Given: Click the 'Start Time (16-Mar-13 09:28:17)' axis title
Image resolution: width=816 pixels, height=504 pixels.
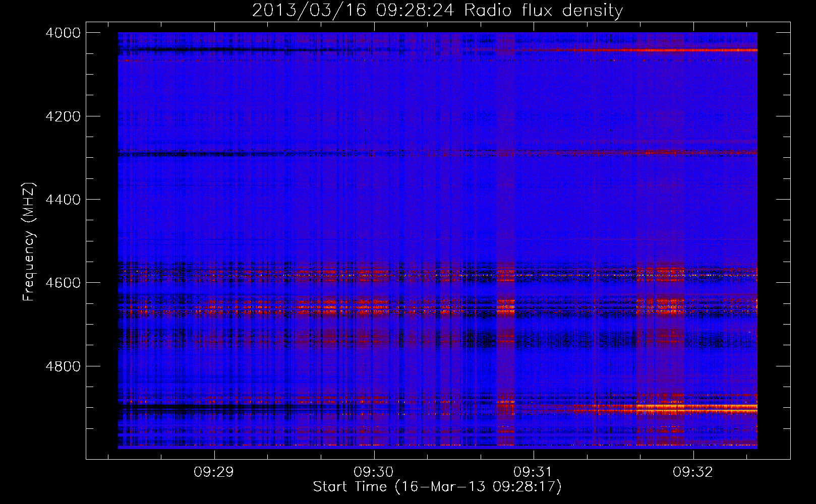Looking at the screenshot, I should pos(437,487).
